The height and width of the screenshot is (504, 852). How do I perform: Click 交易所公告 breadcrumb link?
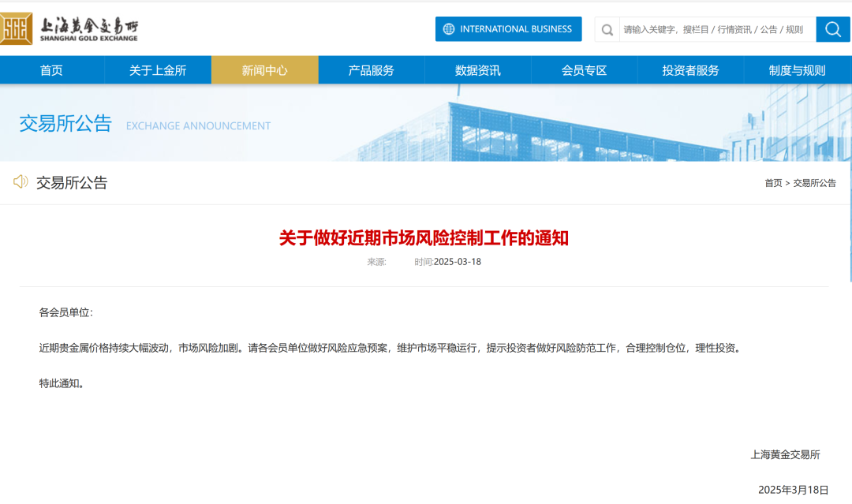pyautogui.click(x=814, y=183)
